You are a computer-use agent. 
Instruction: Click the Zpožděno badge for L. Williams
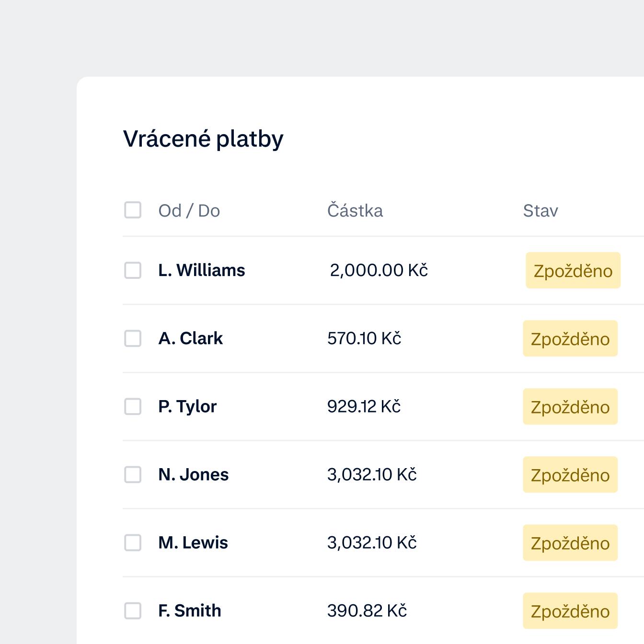(x=573, y=270)
